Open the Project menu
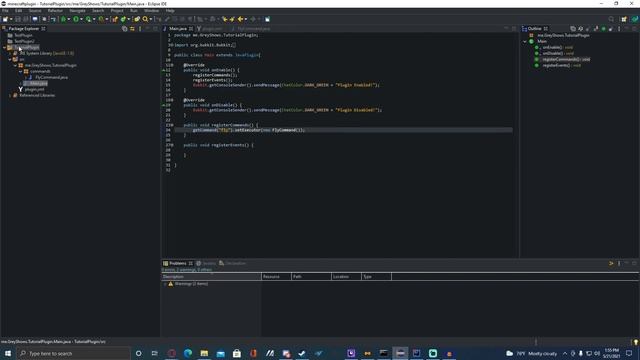The width and height of the screenshot is (640, 360). [x=117, y=11]
